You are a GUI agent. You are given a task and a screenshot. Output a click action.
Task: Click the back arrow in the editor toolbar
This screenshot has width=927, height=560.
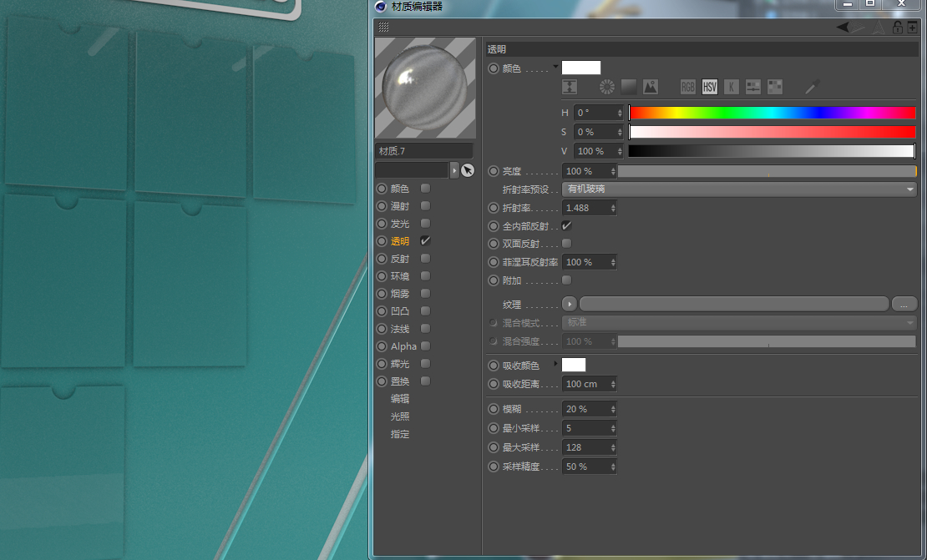[843, 28]
